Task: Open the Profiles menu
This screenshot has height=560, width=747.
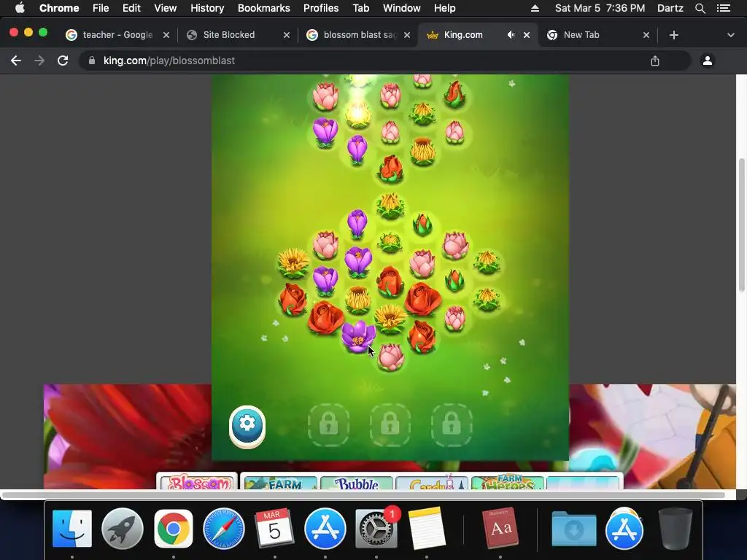Action: pyautogui.click(x=321, y=8)
